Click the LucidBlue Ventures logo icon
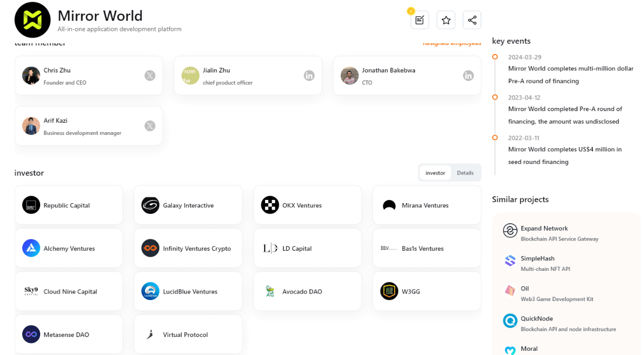644x355 pixels. [150, 291]
